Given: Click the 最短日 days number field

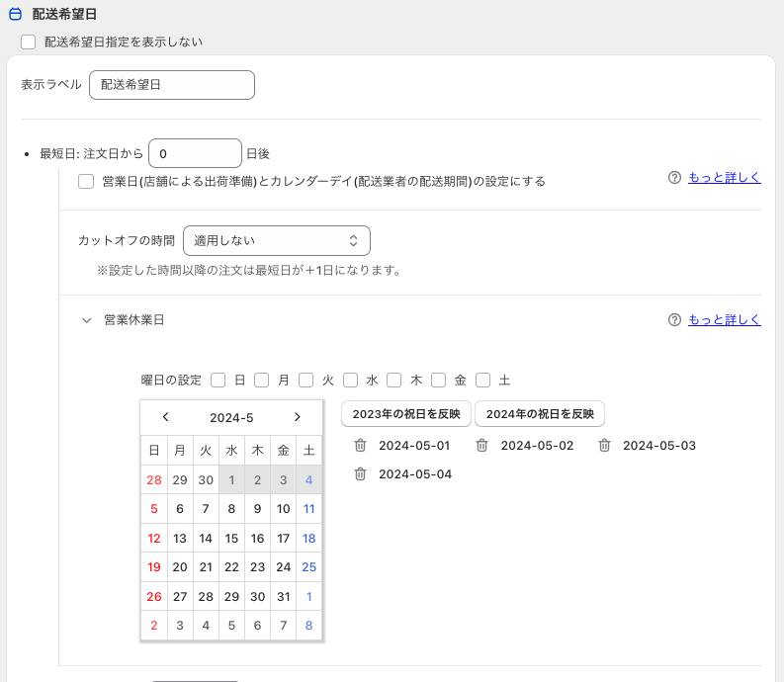Looking at the screenshot, I should (195, 153).
